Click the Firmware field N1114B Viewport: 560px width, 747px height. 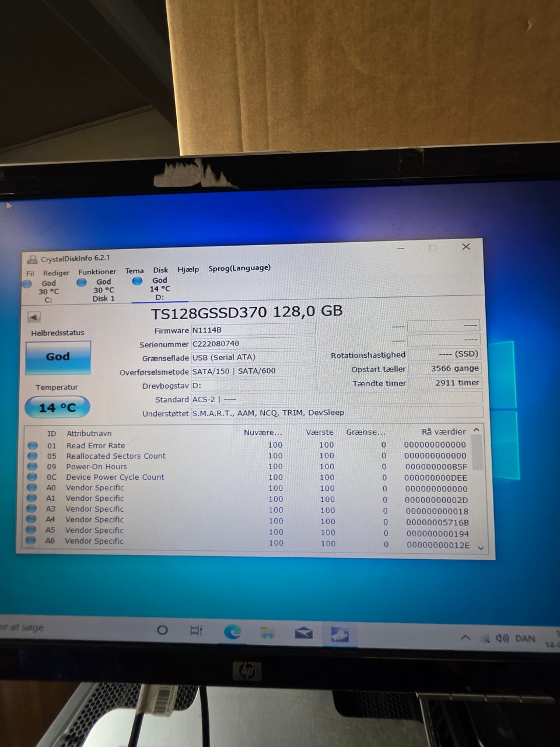253,330
